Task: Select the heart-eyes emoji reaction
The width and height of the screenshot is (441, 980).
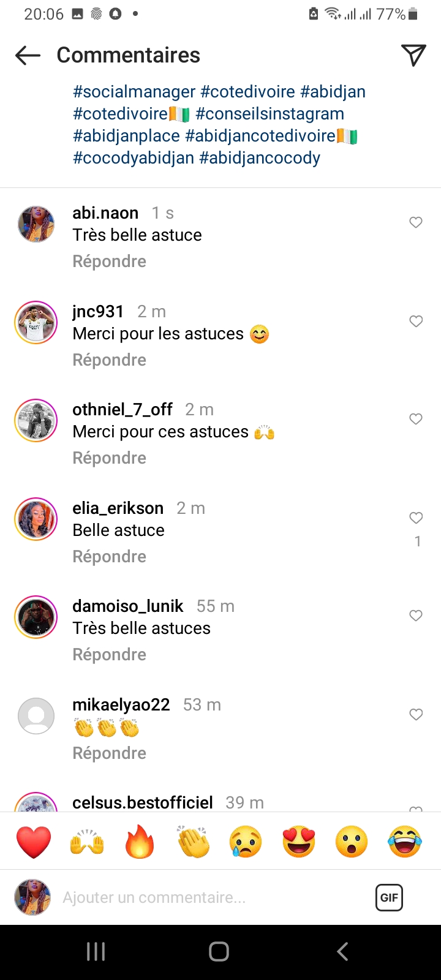Action: click(299, 842)
